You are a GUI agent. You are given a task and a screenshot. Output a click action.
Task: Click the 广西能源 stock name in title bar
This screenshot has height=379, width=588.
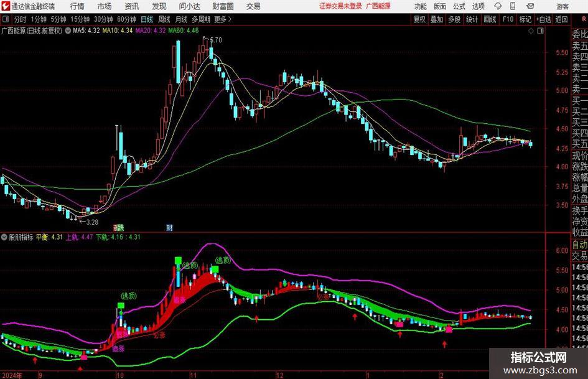[378, 6]
